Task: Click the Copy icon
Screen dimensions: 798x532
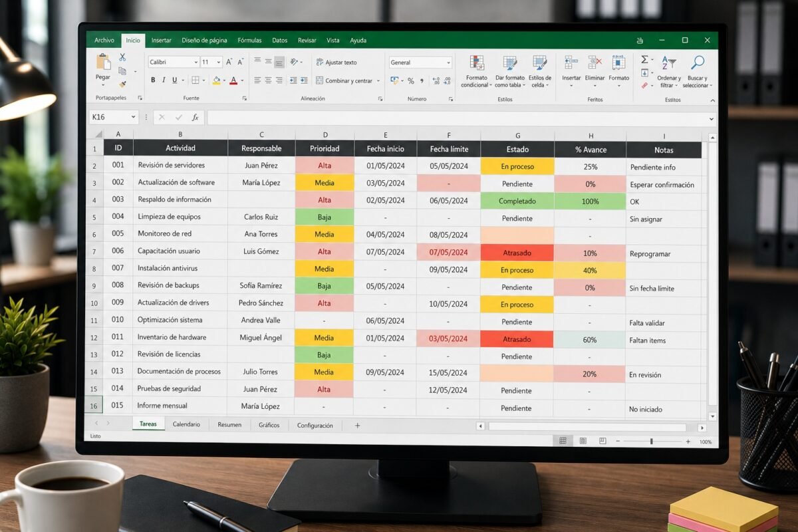Action: click(x=122, y=71)
